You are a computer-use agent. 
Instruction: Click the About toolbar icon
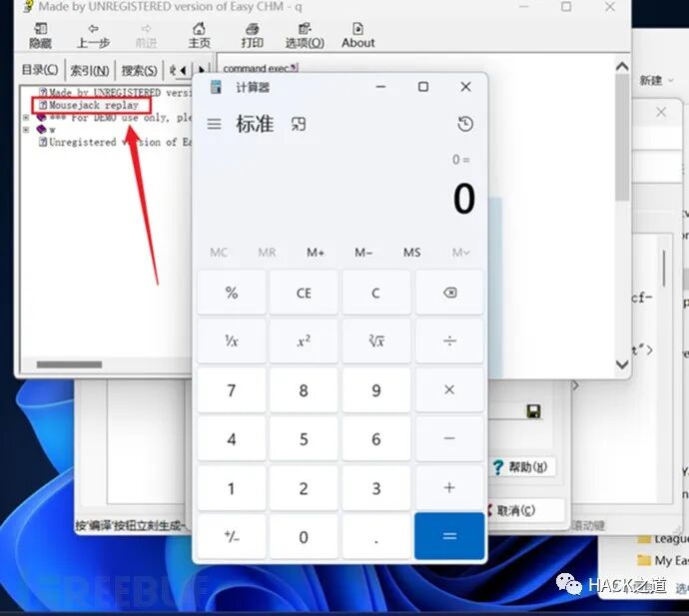tap(358, 36)
